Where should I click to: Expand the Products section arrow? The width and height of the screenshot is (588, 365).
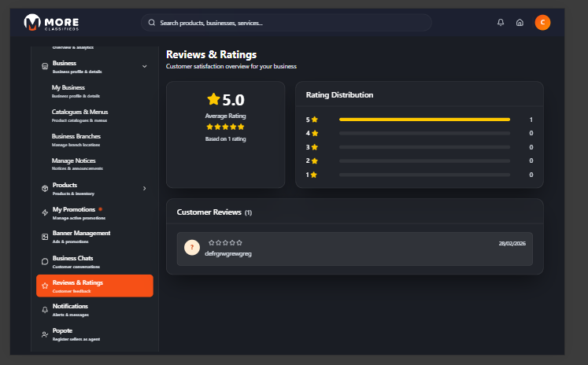tap(144, 188)
